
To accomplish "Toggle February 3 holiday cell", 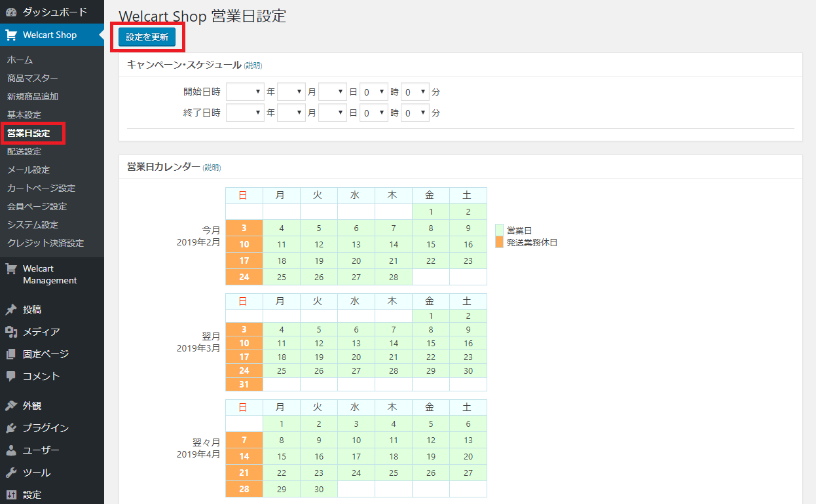I will click(x=244, y=228).
